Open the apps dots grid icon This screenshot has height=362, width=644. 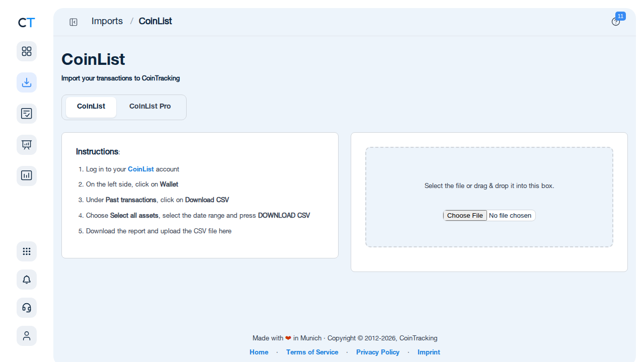pyautogui.click(x=27, y=251)
